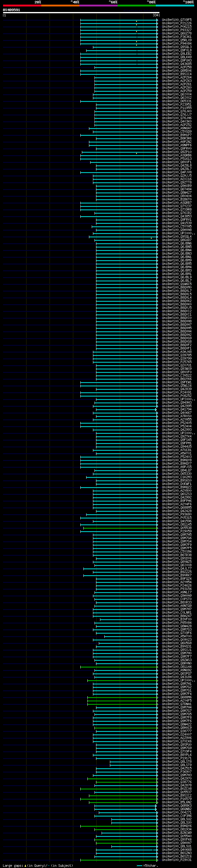Click the cyan ~100% legend segment
This screenshot has width=197, height=868.
coord(175,6)
